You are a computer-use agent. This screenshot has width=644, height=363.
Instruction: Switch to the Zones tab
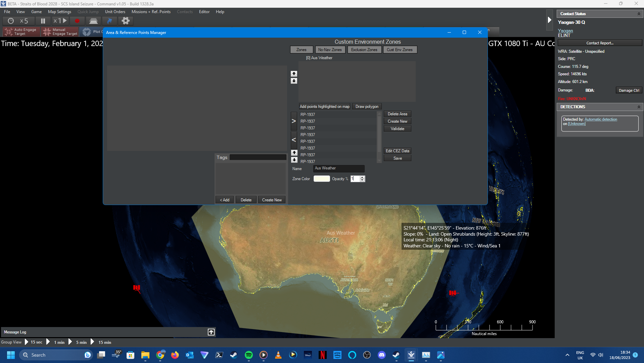[302, 50]
